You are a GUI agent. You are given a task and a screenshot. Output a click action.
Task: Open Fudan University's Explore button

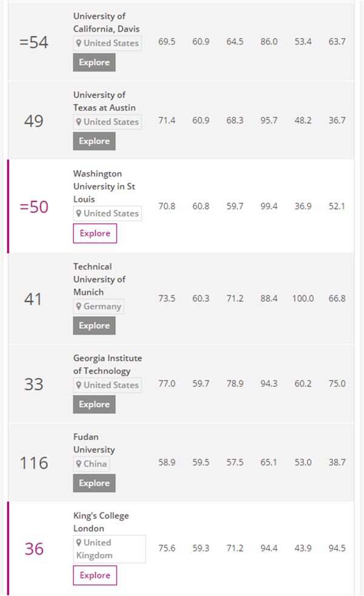94,483
